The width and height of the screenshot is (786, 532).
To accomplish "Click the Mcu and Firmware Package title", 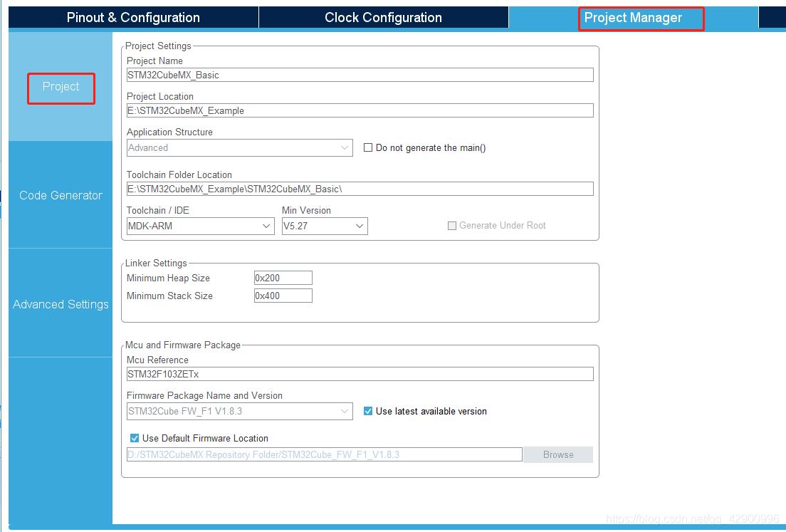I will (x=182, y=345).
